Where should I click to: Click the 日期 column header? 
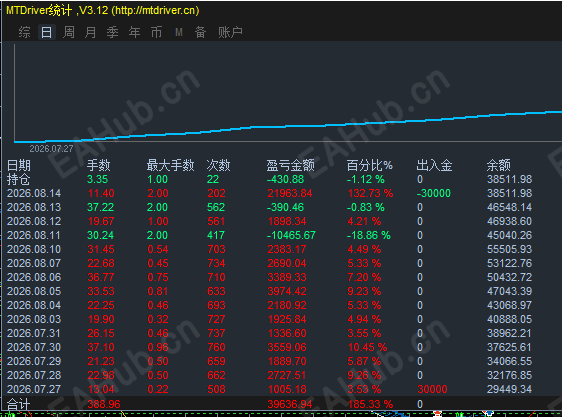[x=19, y=165]
